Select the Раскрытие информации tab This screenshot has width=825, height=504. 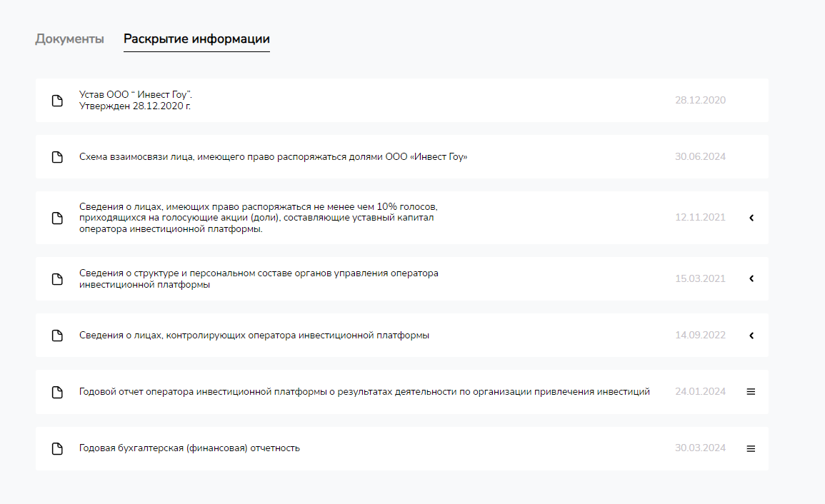pos(196,39)
